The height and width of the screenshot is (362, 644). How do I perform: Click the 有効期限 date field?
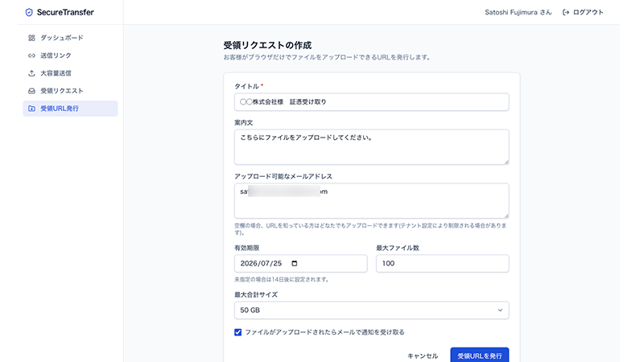click(300, 264)
